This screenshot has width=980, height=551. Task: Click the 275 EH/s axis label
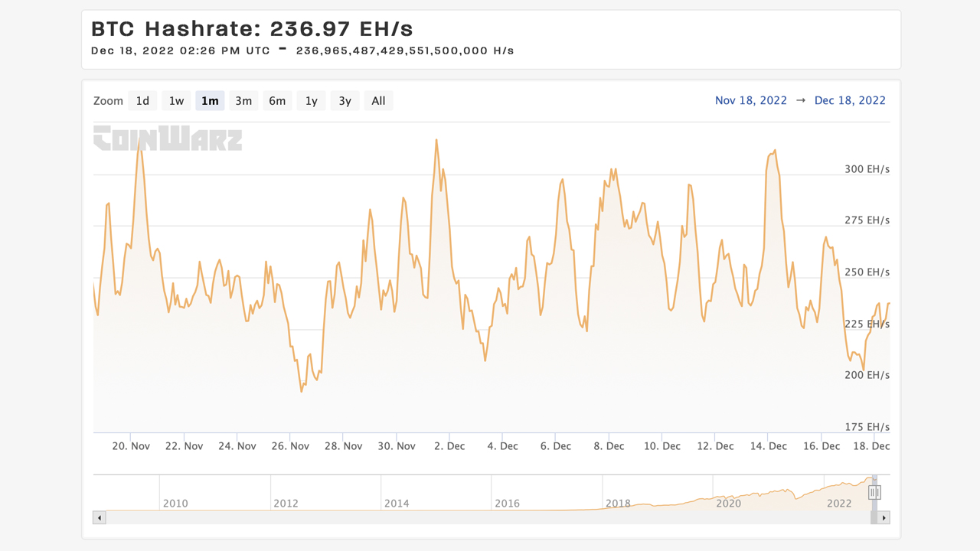tap(867, 220)
